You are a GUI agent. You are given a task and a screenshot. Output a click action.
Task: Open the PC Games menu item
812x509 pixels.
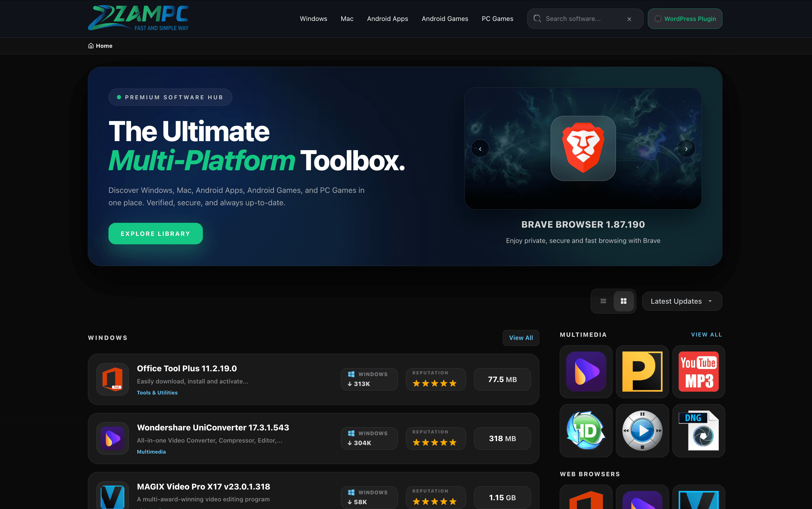497,19
